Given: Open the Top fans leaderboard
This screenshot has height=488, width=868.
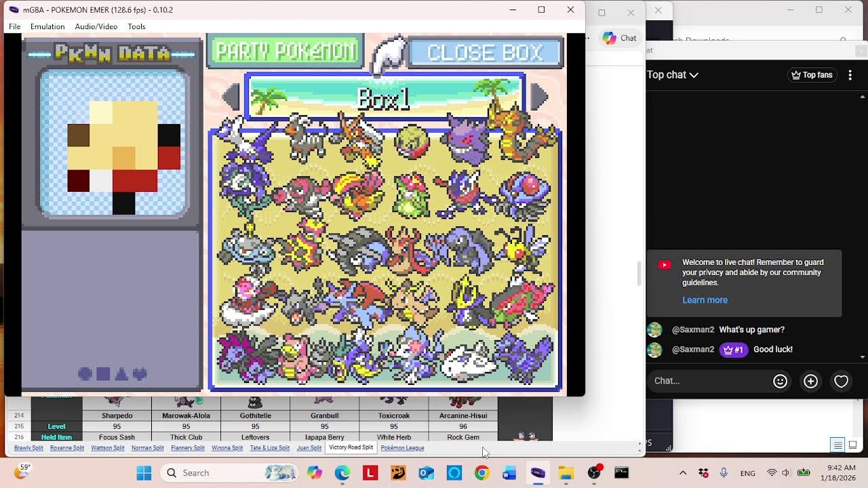Looking at the screenshot, I should pos(812,75).
